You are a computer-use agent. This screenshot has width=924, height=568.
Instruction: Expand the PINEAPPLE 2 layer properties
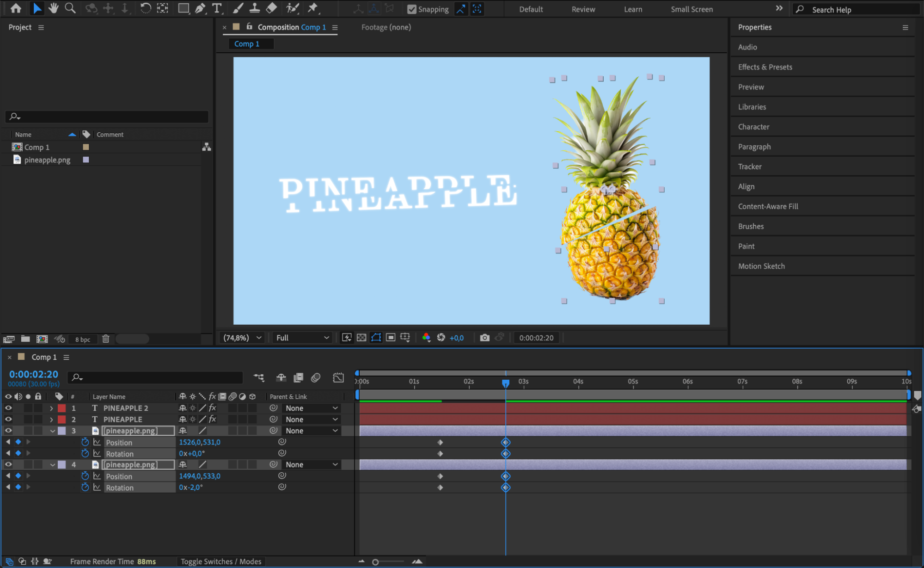51,408
